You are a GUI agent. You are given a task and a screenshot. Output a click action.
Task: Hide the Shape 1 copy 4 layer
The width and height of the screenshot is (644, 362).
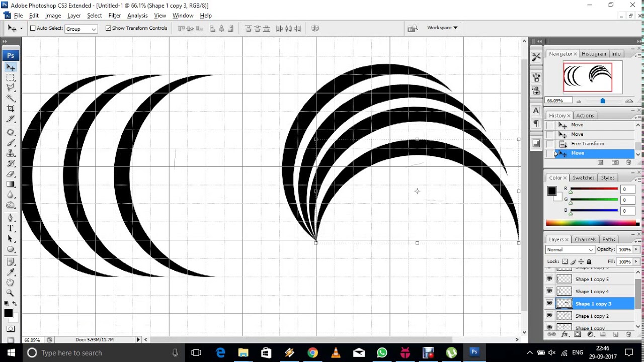[549, 291]
